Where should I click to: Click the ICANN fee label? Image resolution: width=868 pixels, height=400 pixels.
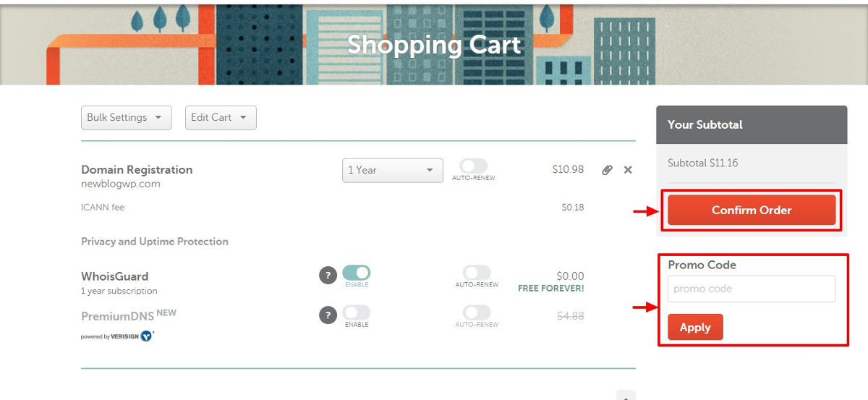pyautogui.click(x=103, y=208)
